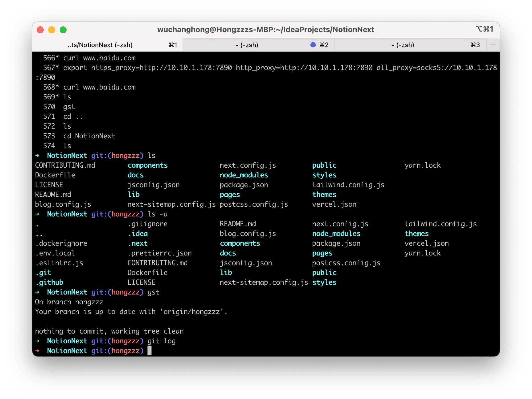This screenshot has width=532, height=399.
Task: Click the .github directory name
Action: tap(49, 282)
